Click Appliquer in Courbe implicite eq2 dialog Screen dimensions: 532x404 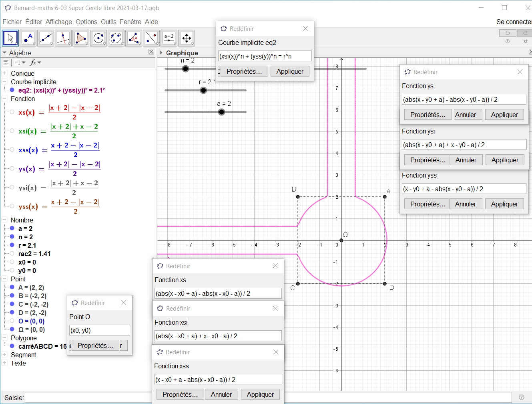(290, 71)
